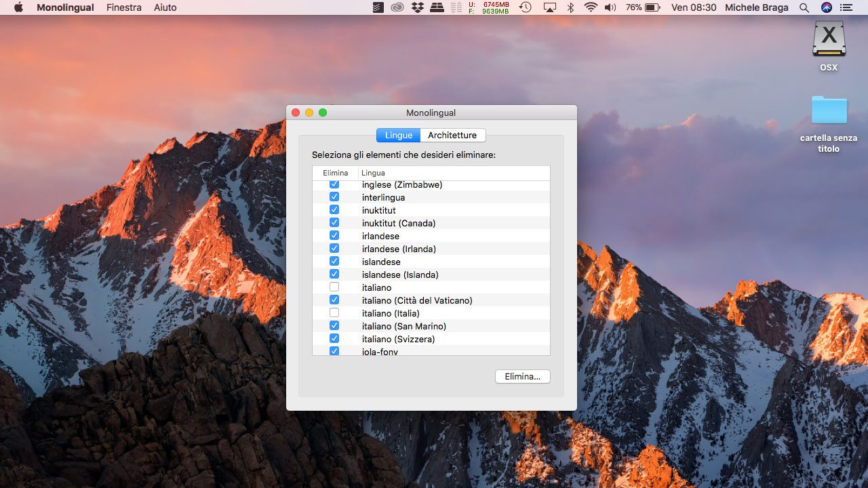This screenshot has height=488, width=868.
Task: Open Time Machine status menu
Action: [x=526, y=7]
